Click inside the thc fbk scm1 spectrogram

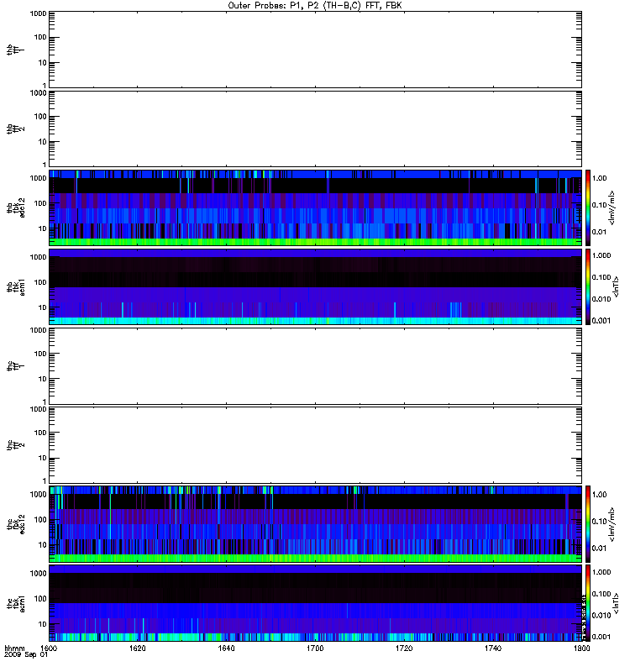tap(315, 602)
